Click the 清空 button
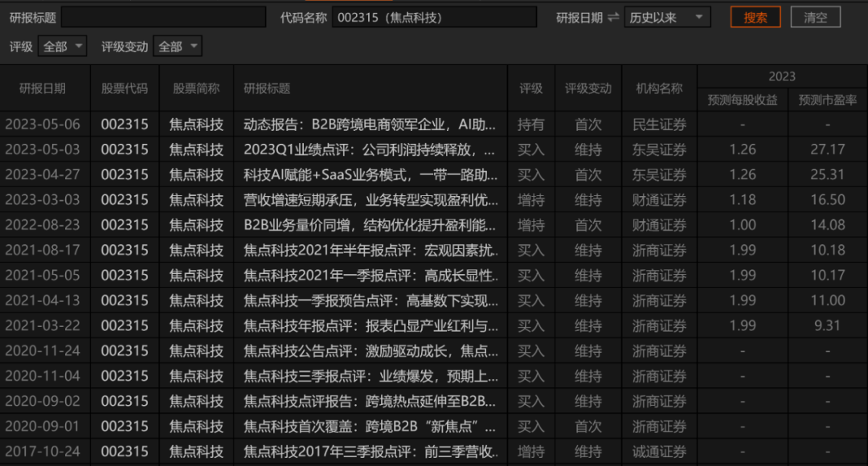 click(x=816, y=17)
